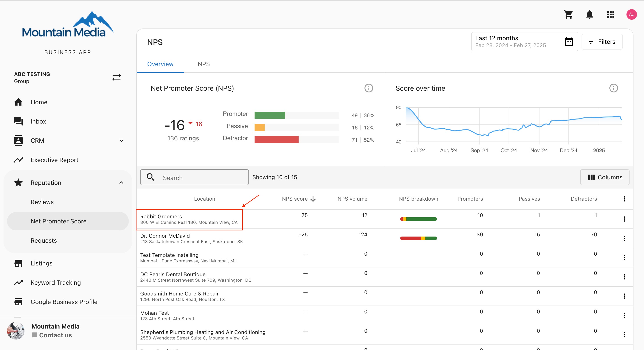This screenshot has width=644, height=350.
Task: Click the search magnifier icon
Action: point(150,177)
